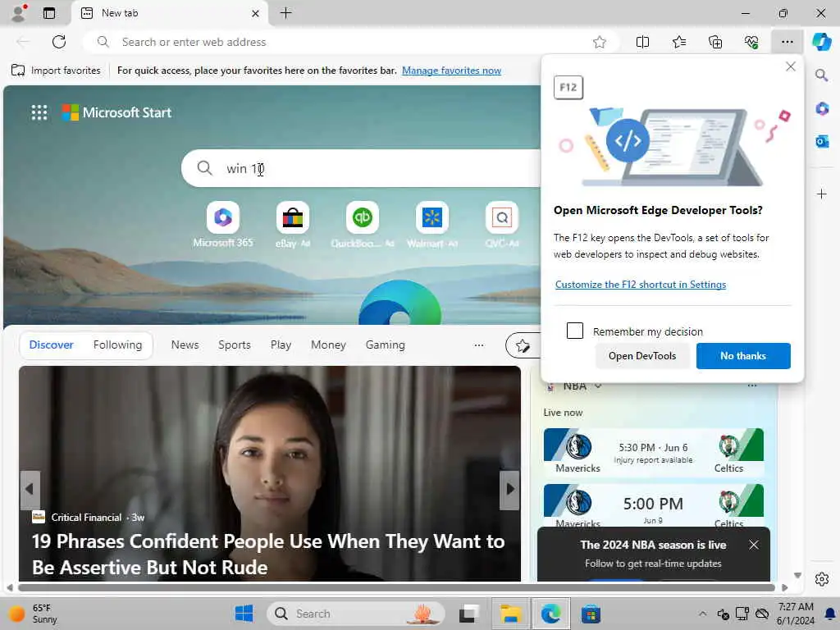Dismiss the NBA season notification
Image resolution: width=840 pixels, height=630 pixels.
tap(754, 545)
